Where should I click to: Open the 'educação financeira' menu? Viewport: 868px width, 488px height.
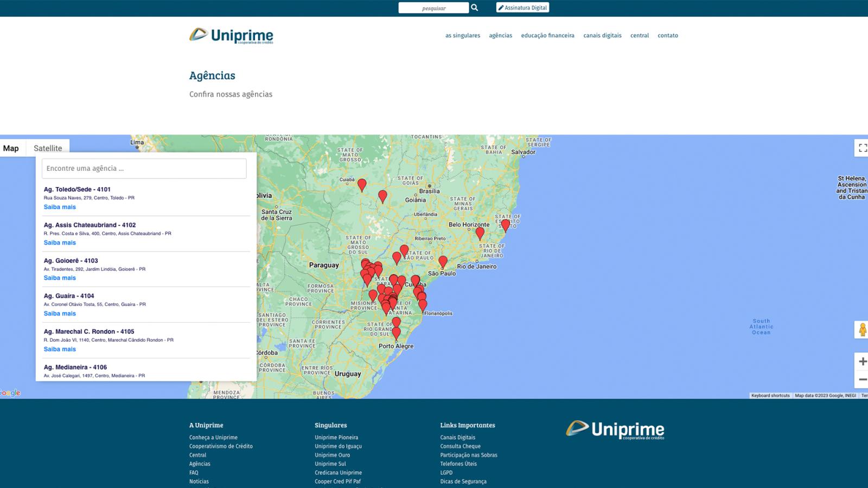547,35
